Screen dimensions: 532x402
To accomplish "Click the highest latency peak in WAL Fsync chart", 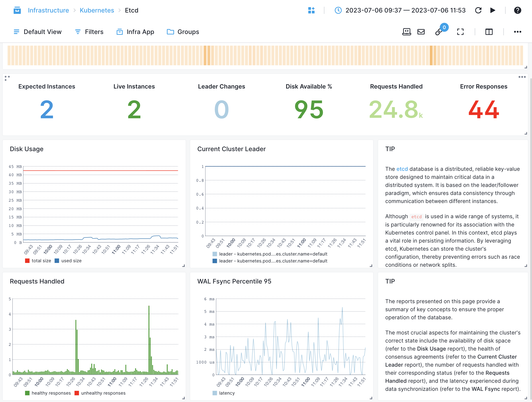I will [x=342, y=308].
